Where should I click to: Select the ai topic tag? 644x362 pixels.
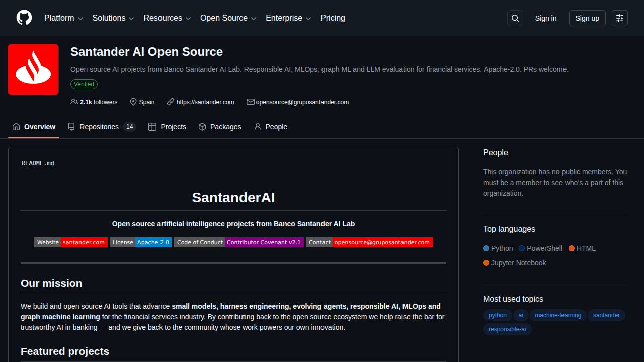pos(521,315)
